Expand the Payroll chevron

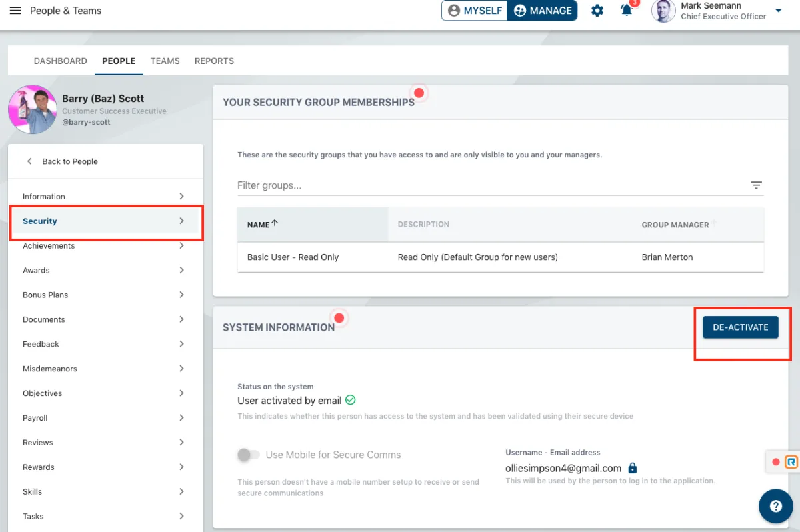click(181, 418)
